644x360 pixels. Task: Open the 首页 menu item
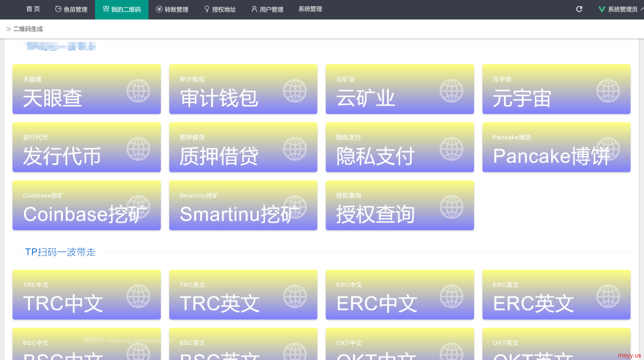[33, 9]
